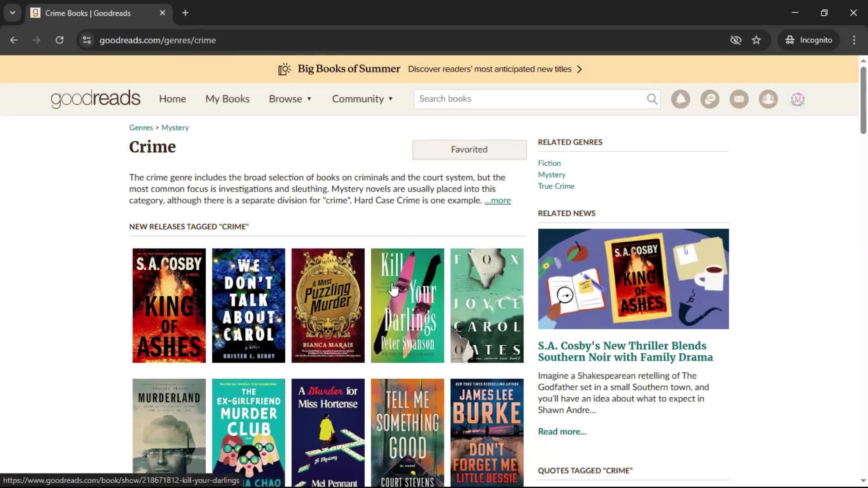
Task: Open the Kill Your Darlings cover
Action: click(408, 305)
